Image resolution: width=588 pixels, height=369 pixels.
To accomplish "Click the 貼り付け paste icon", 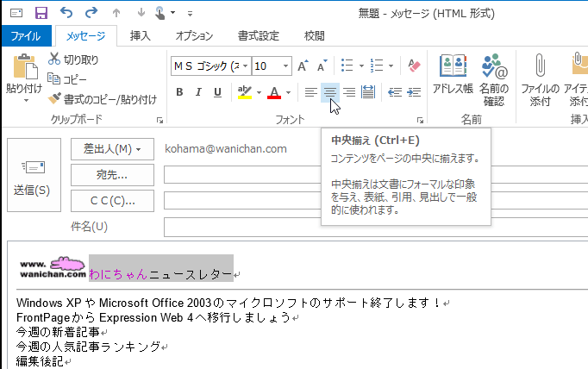I will (x=25, y=66).
